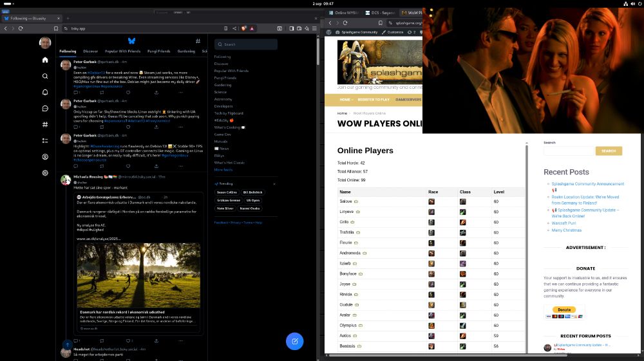This screenshot has width=644, height=361.
Task: Toggle the browser sidebar panel icon
Action: click(x=291, y=28)
